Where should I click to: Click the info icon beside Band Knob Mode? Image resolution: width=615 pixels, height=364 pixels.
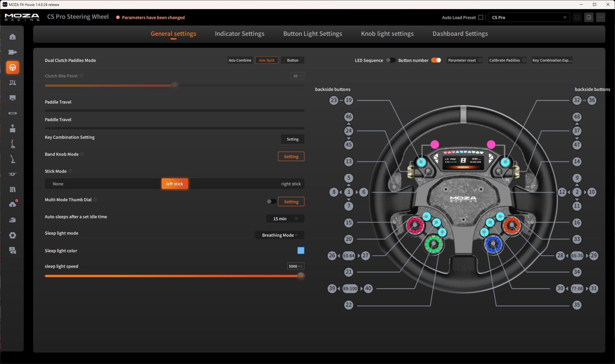[x=82, y=154]
